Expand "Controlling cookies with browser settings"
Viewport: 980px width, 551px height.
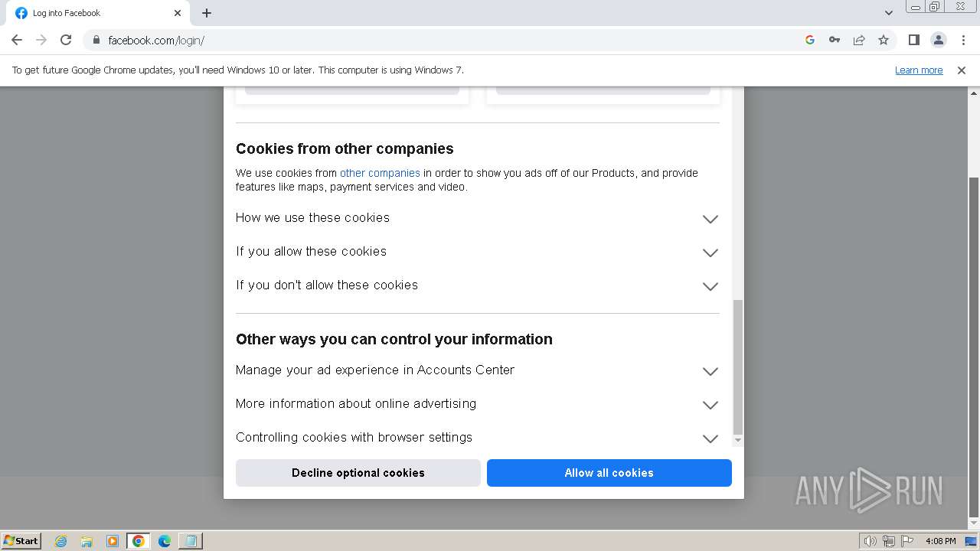[710, 439]
